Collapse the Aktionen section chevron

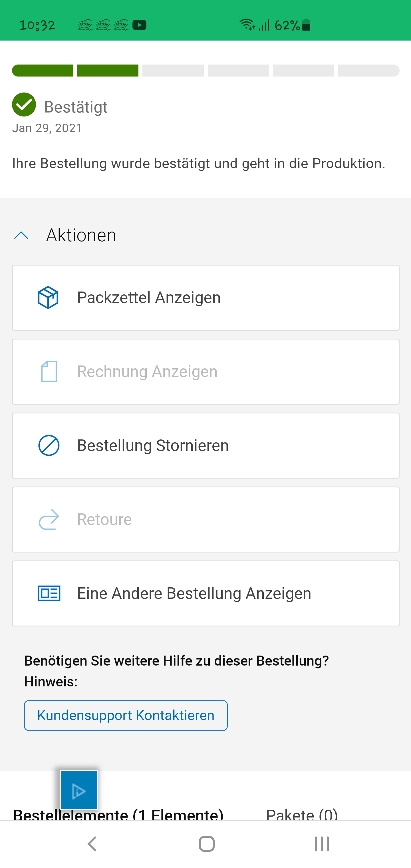coord(21,235)
